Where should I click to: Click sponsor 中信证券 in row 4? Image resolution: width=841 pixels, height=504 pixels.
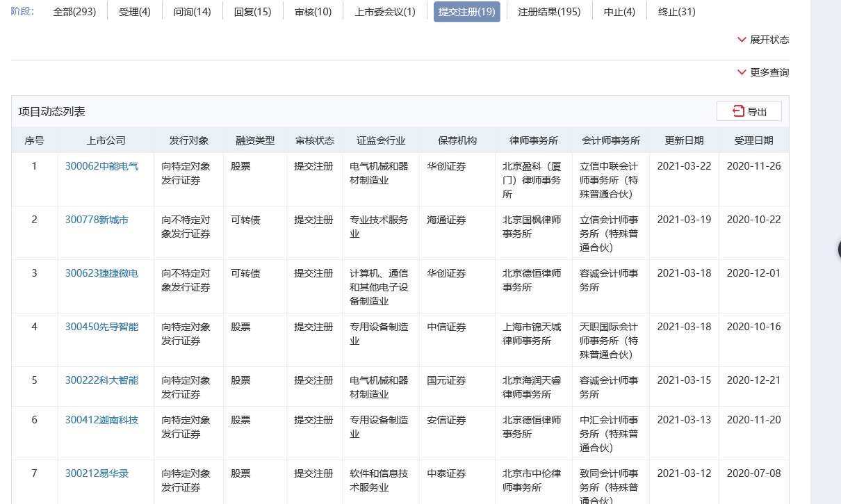tap(446, 327)
